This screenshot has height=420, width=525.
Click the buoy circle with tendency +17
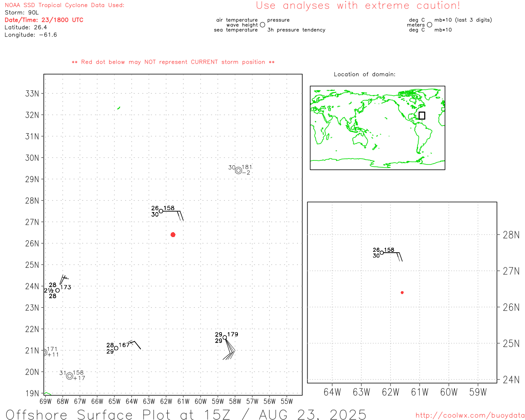pyautogui.click(x=69, y=376)
